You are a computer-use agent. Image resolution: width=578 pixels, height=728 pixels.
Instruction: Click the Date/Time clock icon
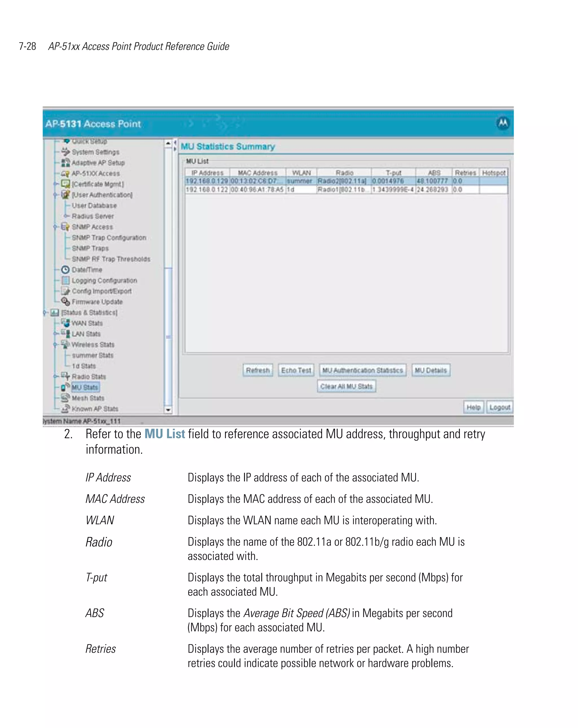65,270
